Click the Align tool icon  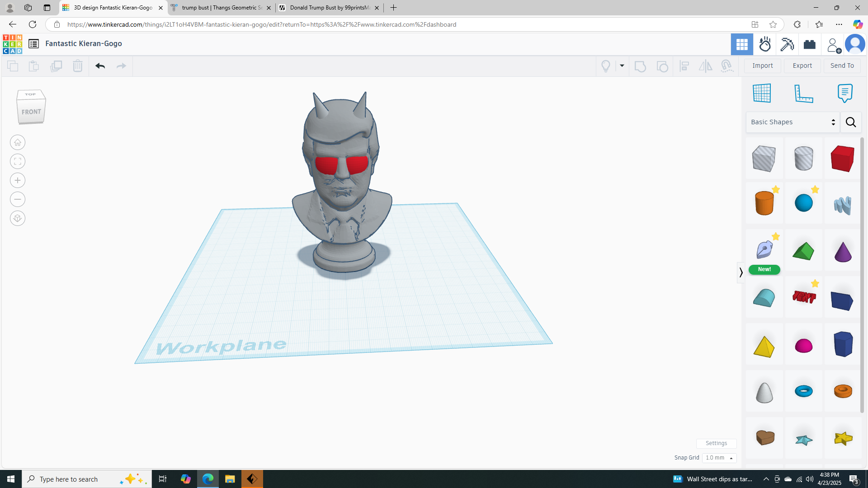[684, 66]
